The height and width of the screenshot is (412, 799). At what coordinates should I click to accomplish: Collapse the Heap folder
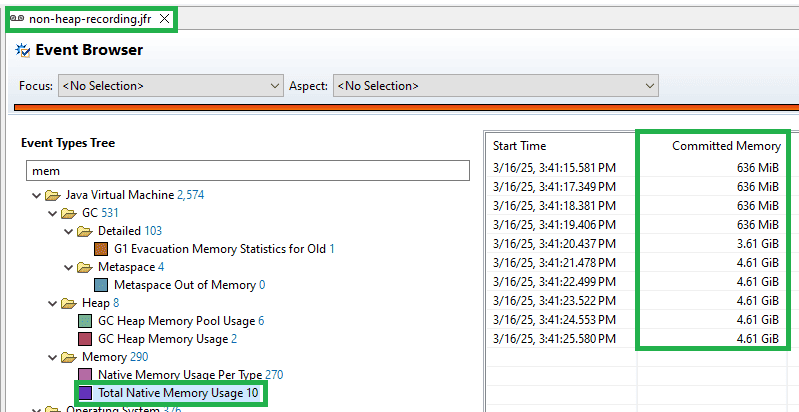pos(53,303)
